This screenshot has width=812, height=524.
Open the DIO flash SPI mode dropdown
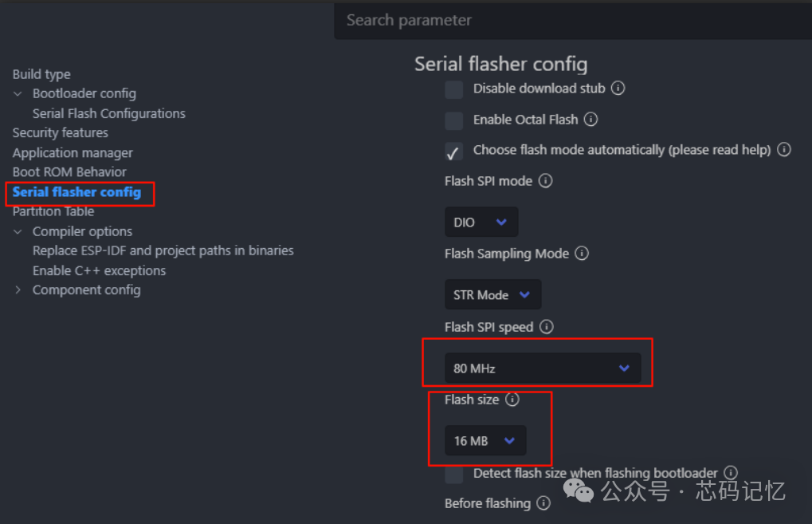point(481,223)
